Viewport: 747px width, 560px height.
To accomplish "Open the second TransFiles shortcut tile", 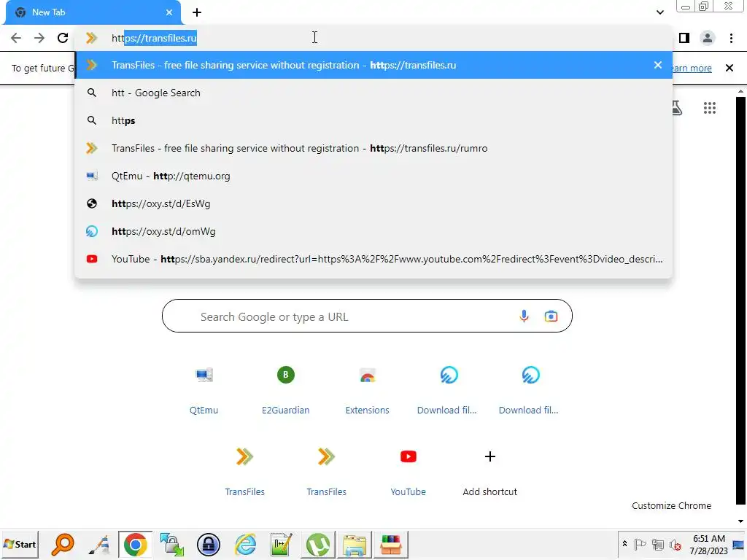I will (x=326, y=470).
